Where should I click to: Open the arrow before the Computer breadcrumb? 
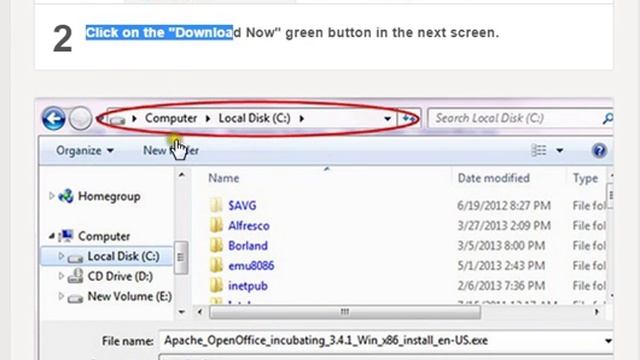pos(134,118)
